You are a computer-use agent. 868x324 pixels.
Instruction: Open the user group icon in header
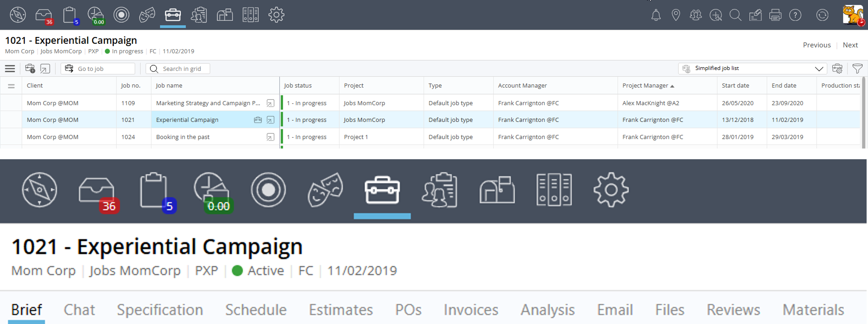[696, 15]
